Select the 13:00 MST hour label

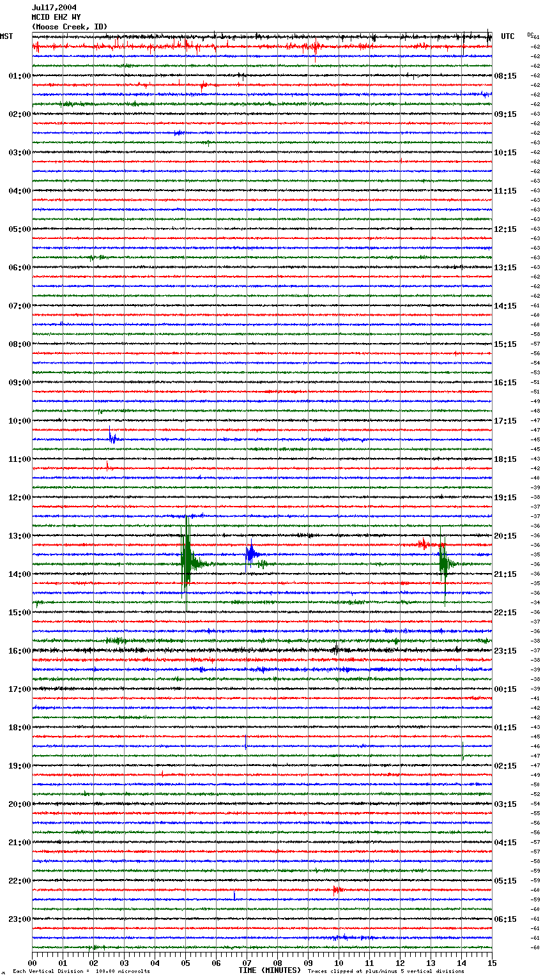click(20, 536)
